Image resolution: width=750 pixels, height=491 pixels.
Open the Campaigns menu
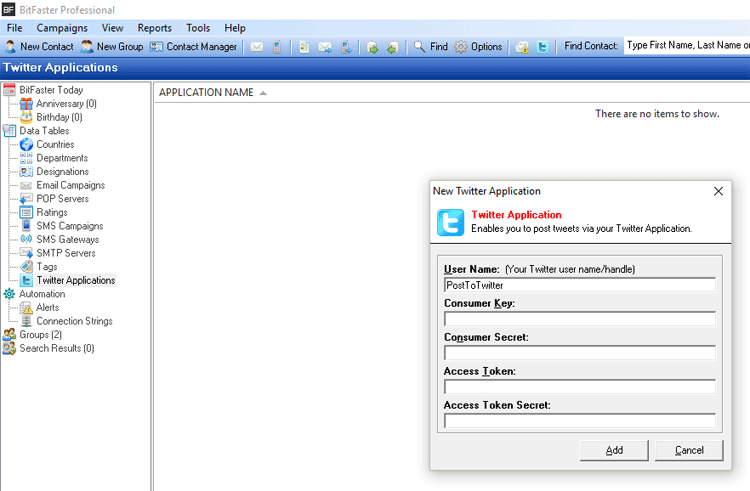pyautogui.click(x=62, y=28)
